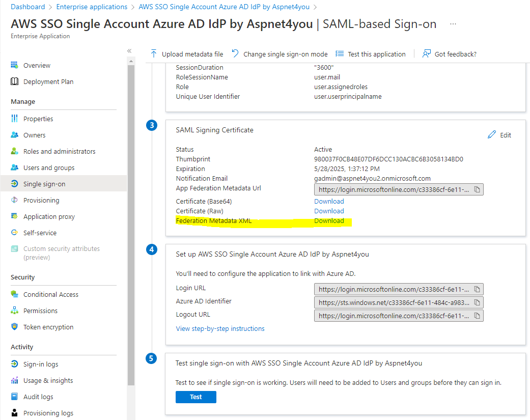Open AWS SSO Single Account breadcrumb
The height and width of the screenshot is (420, 530).
click(224, 7)
